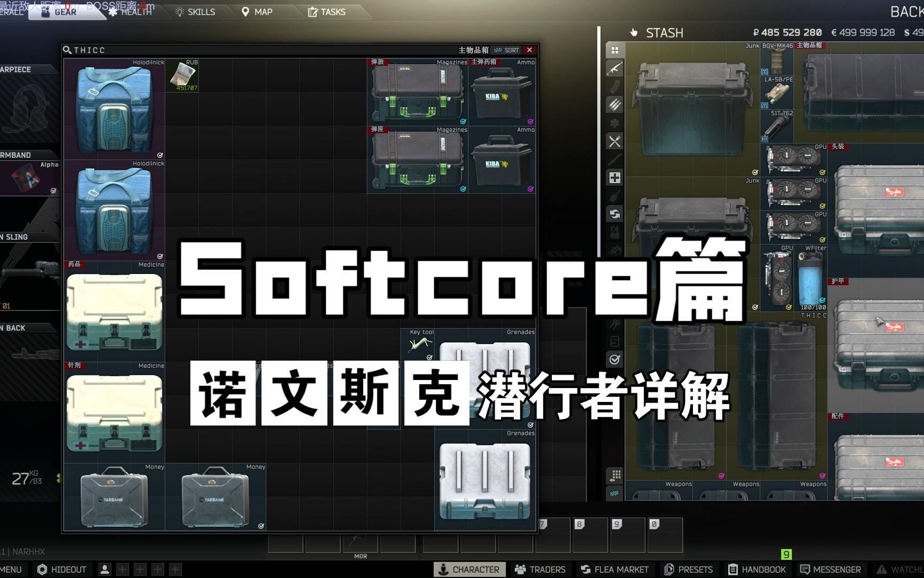924x578 pixels.
Task: Click the roubles balance 485 529 280
Action: [787, 33]
